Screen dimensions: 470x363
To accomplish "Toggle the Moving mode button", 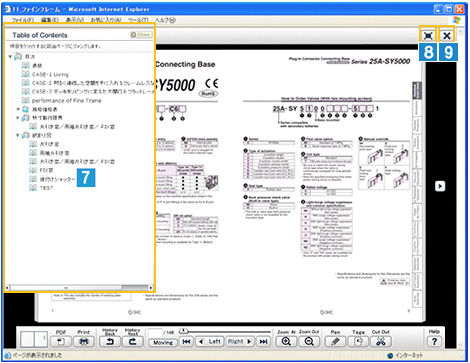I will click(163, 342).
